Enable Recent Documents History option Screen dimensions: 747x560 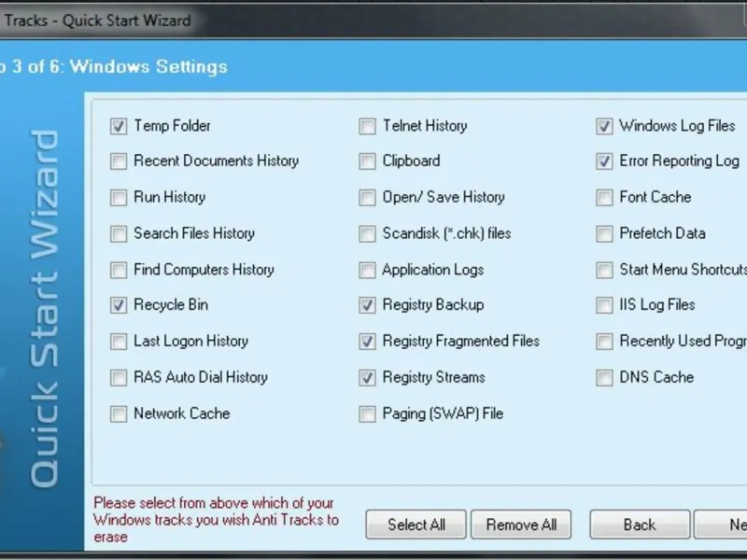[x=119, y=161]
